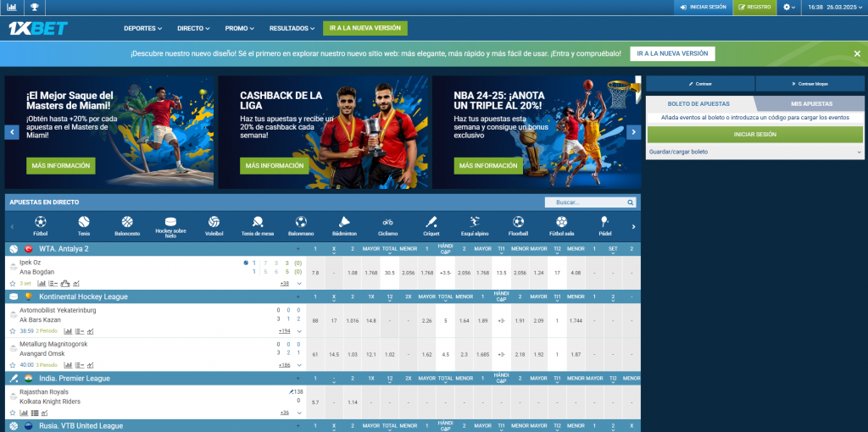Close the new design announcement banner
The width and height of the screenshot is (868, 432).
(x=857, y=53)
